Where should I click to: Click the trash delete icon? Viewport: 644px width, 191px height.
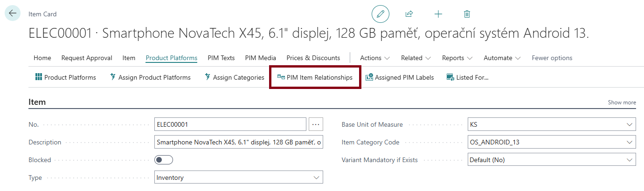pos(467,14)
